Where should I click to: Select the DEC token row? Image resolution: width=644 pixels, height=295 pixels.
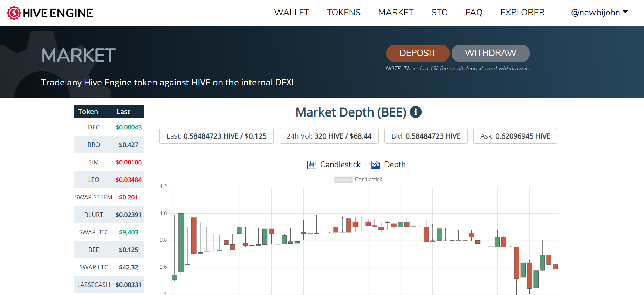point(109,127)
